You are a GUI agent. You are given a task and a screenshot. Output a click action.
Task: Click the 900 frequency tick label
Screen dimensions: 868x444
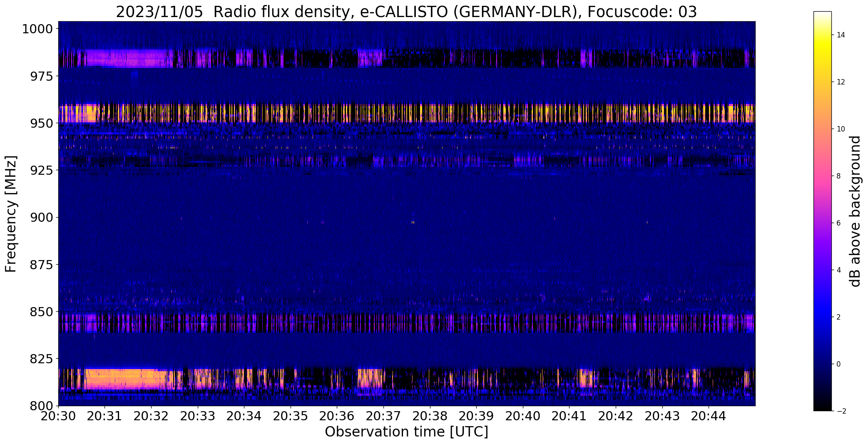(41, 217)
